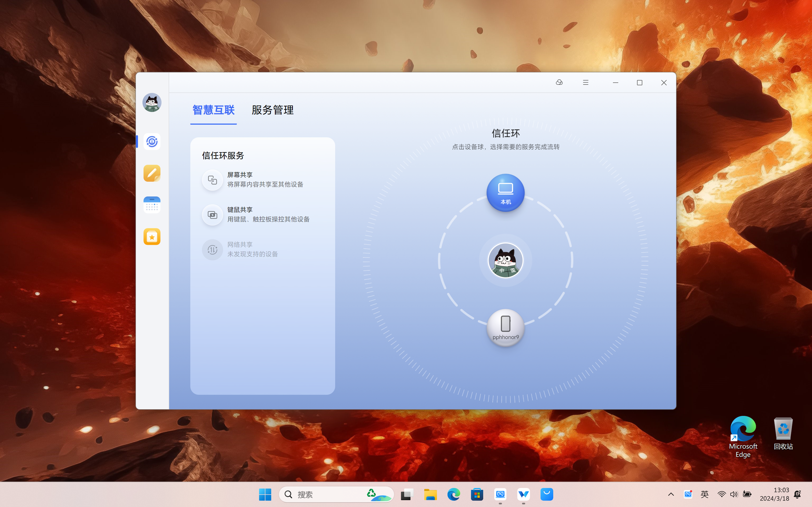Click the cat avatar device icon
This screenshot has width=812, height=507.
505,260
